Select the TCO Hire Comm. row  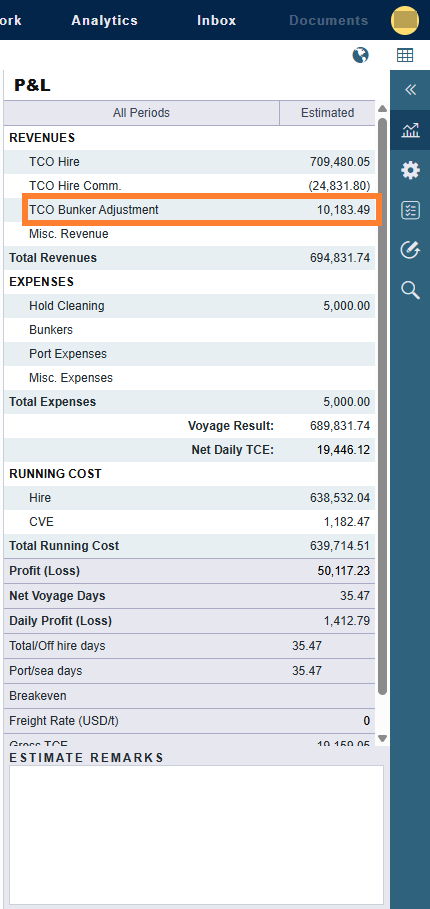pyautogui.click(x=190, y=186)
